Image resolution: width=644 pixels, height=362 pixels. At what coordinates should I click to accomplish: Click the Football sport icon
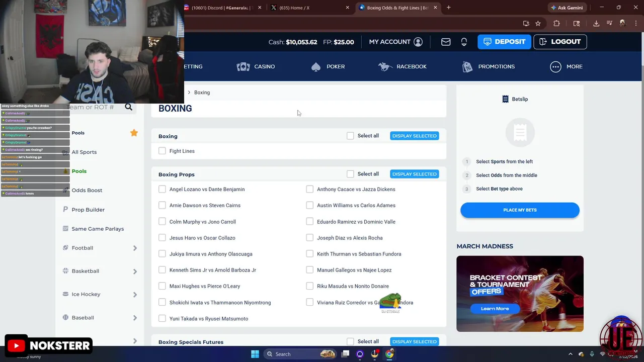(65, 248)
